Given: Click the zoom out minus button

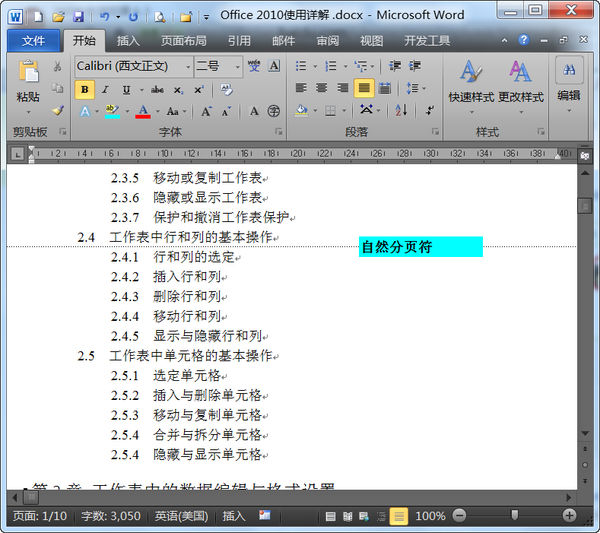Looking at the screenshot, I should pyautogui.click(x=460, y=516).
